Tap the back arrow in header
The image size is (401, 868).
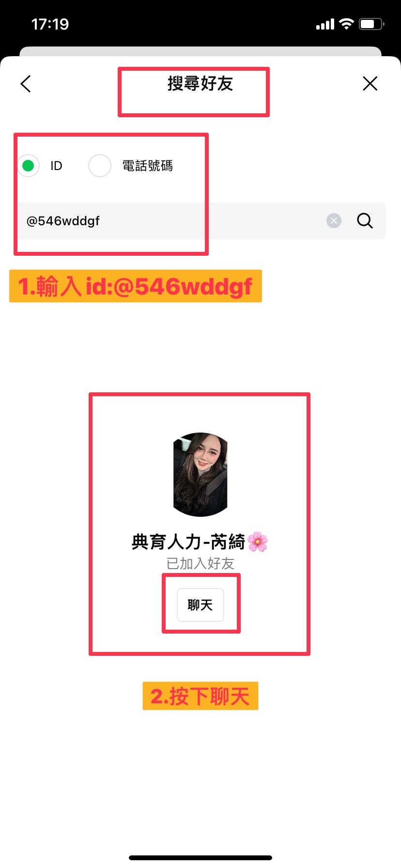click(26, 84)
